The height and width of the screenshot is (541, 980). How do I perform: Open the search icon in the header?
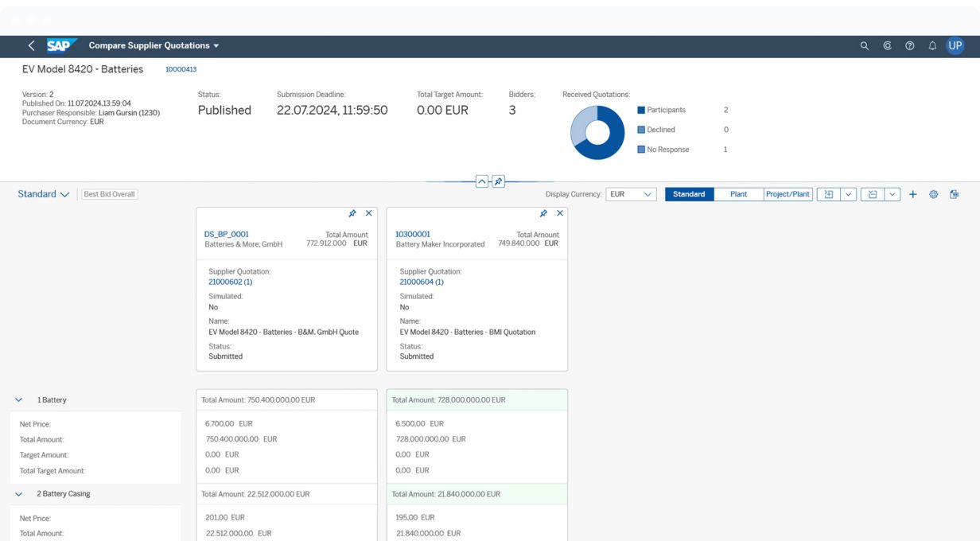pyautogui.click(x=865, y=46)
